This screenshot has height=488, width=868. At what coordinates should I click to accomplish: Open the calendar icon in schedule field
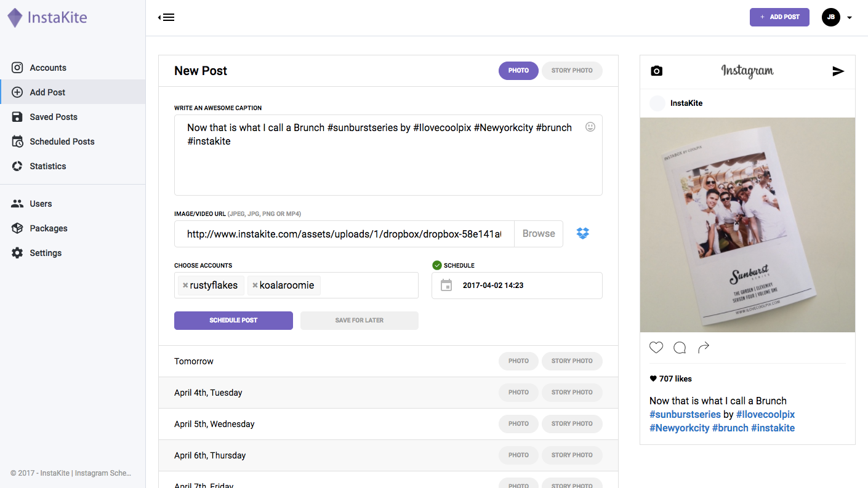pos(446,286)
